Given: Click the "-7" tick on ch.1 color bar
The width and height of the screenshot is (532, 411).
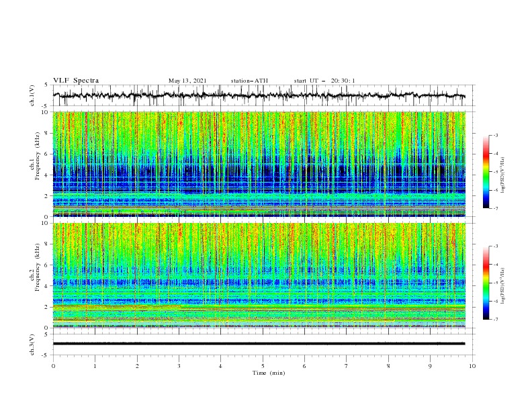Looking at the screenshot, I should coord(496,208).
